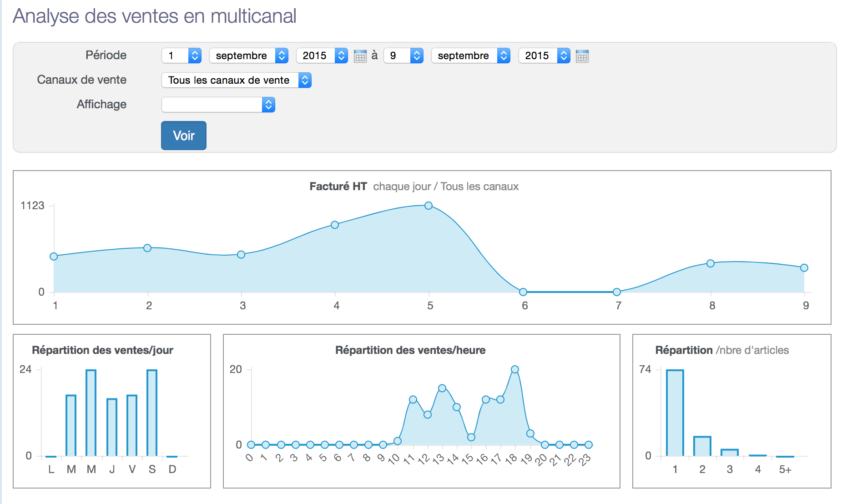Select the day 2 data point on Facturé HT chart
The height and width of the screenshot is (504, 847).
point(147,248)
